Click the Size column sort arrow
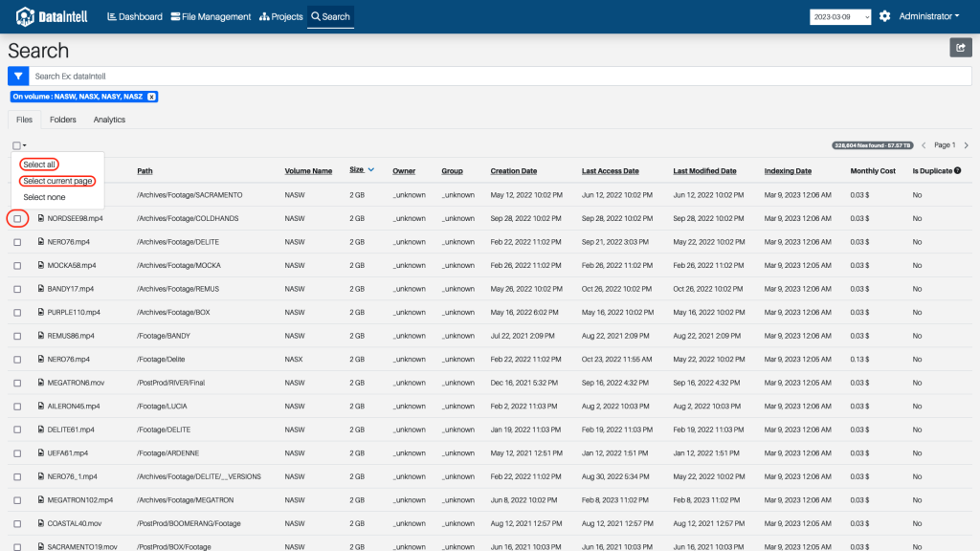Image resolution: width=980 pixels, height=551 pixels. tap(371, 170)
